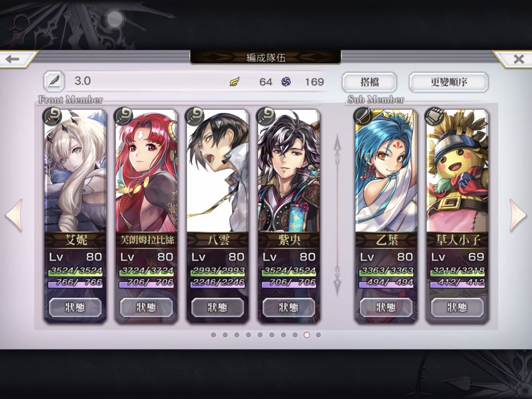Click 乙葉's sword weapon icon
Screen dimensions: 532x399
coord(363,116)
